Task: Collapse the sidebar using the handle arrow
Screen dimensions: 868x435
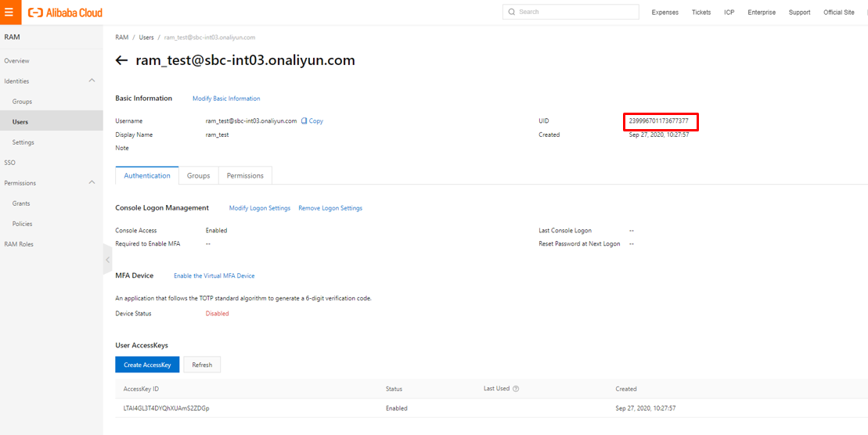Action: [x=107, y=259]
